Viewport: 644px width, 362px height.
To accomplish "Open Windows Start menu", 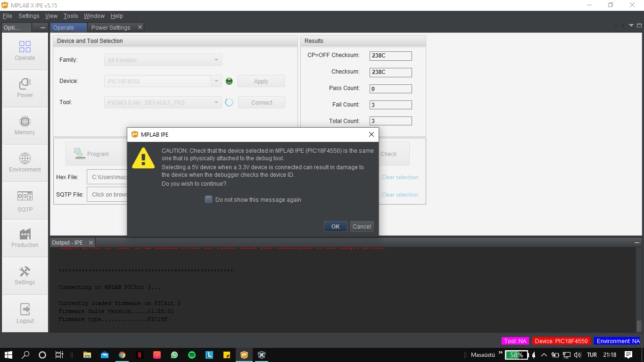I will (x=8, y=355).
